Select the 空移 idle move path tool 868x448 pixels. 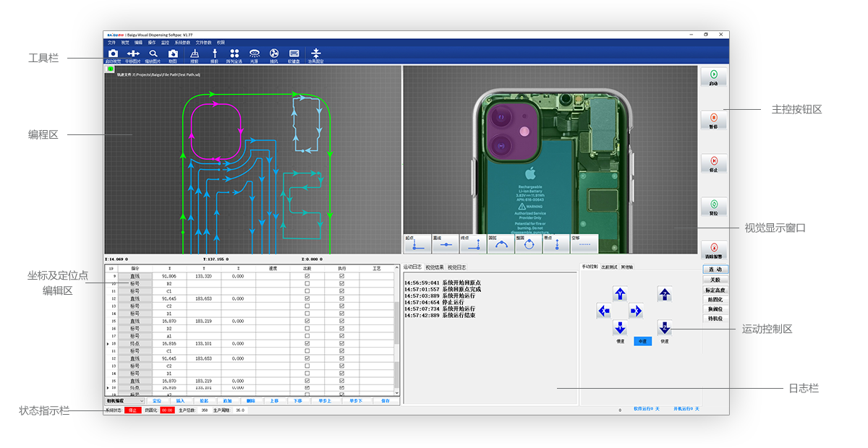(x=584, y=244)
